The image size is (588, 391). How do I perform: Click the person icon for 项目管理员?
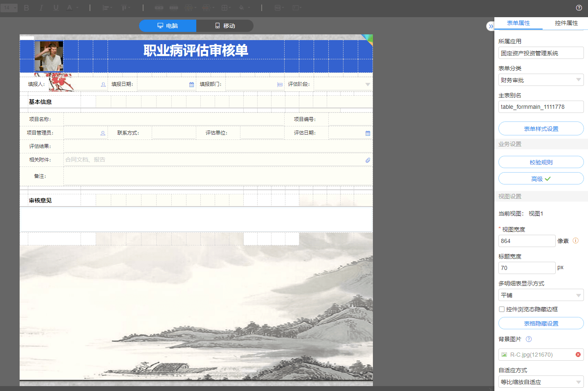(103, 133)
